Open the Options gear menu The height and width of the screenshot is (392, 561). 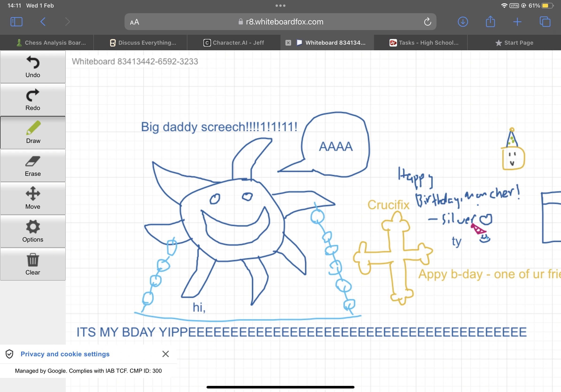coord(33,231)
